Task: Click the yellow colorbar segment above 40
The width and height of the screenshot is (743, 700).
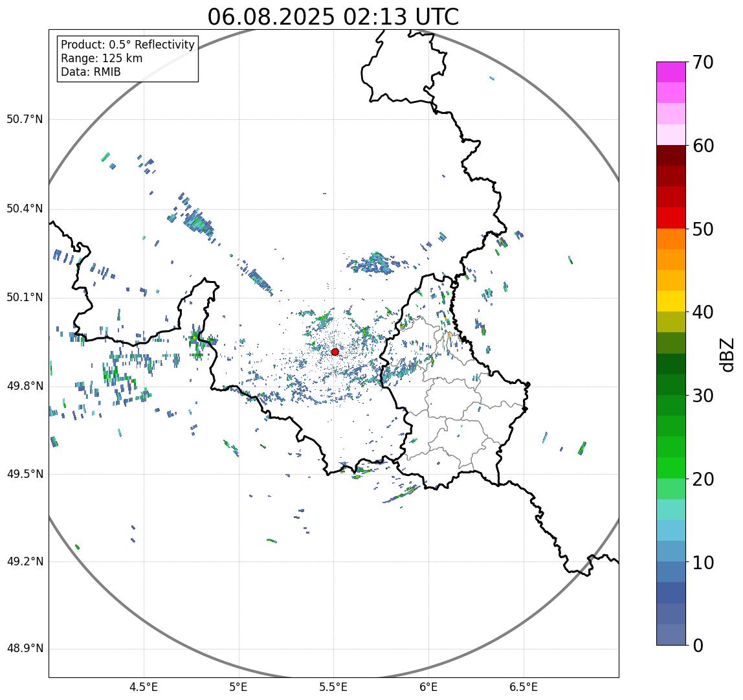Action: tap(671, 301)
